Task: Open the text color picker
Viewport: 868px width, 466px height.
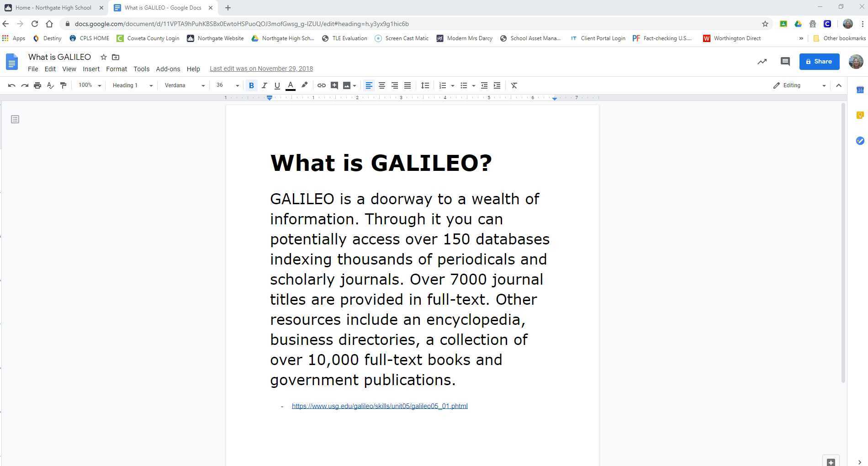Action: point(290,85)
